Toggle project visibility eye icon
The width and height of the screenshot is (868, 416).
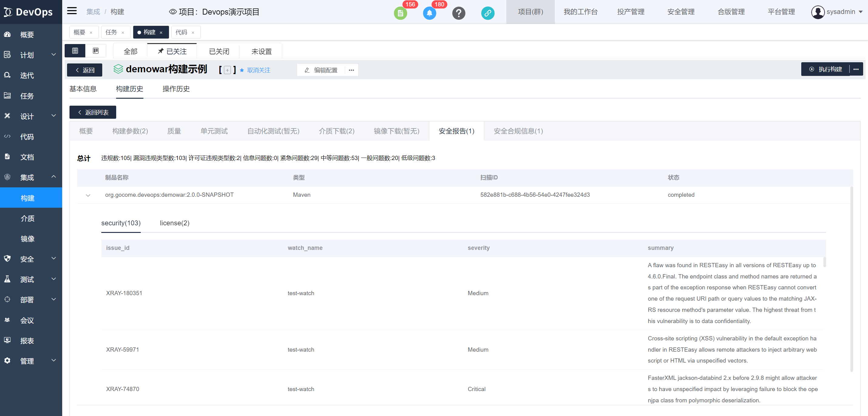(173, 12)
